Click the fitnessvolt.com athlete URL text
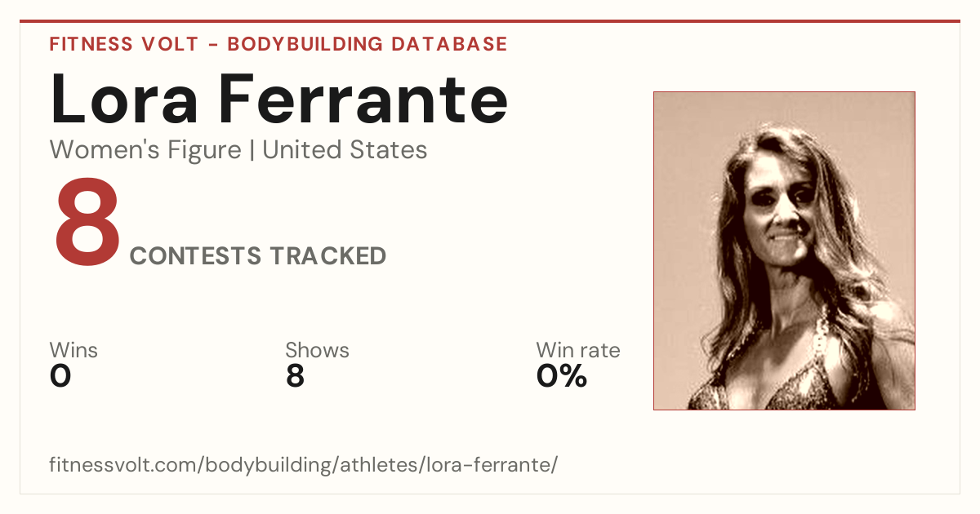 [x=304, y=465]
